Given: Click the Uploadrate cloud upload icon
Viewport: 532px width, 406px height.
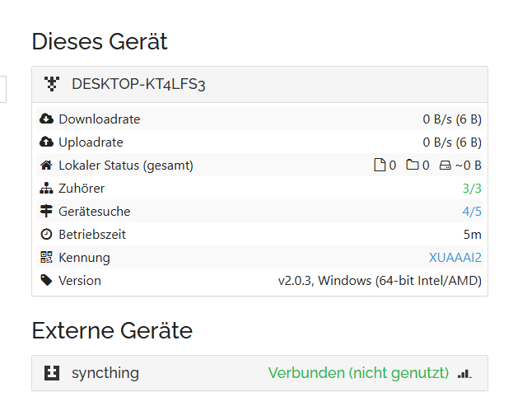Looking at the screenshot, I should [x=46, y=142].
